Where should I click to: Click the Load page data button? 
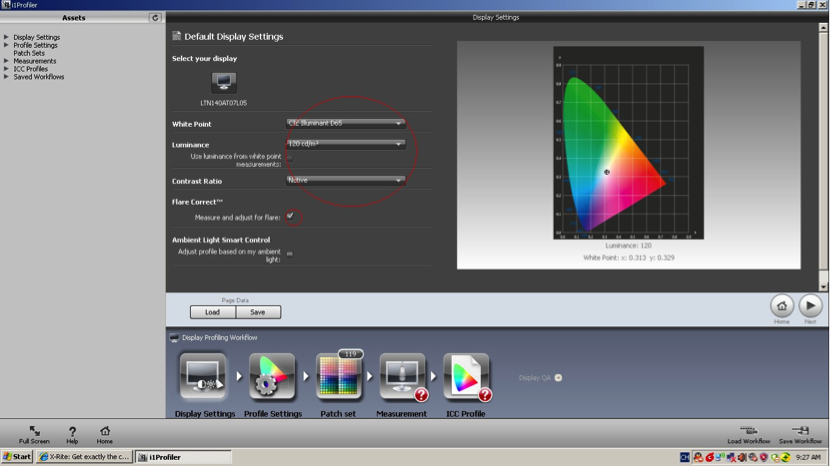[x=213, y=312]
